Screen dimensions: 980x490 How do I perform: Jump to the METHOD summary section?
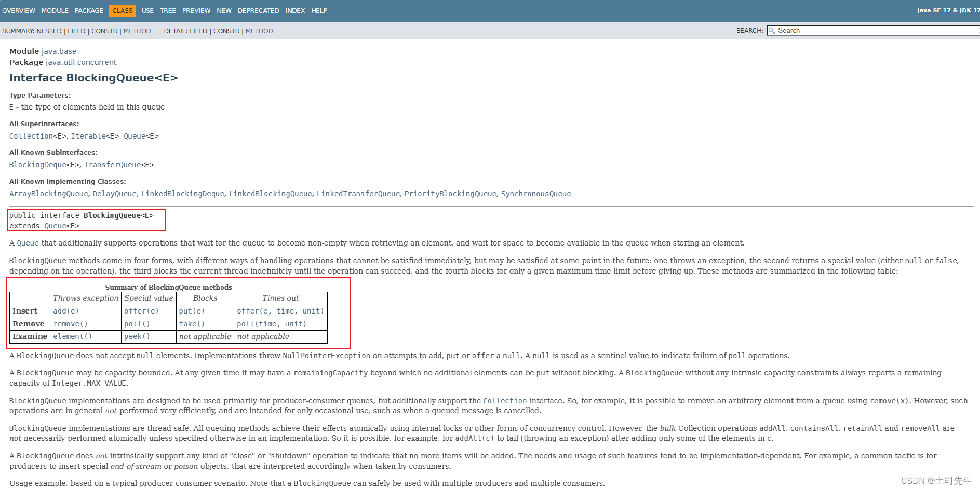138,31
